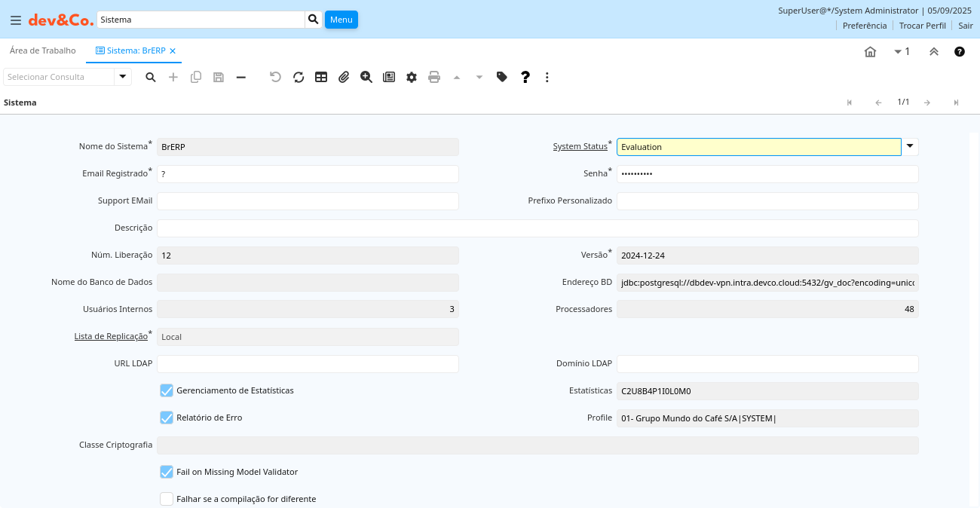Switch to Área de Trabalho tab
The image size is (980, 508).
point(43,51)
